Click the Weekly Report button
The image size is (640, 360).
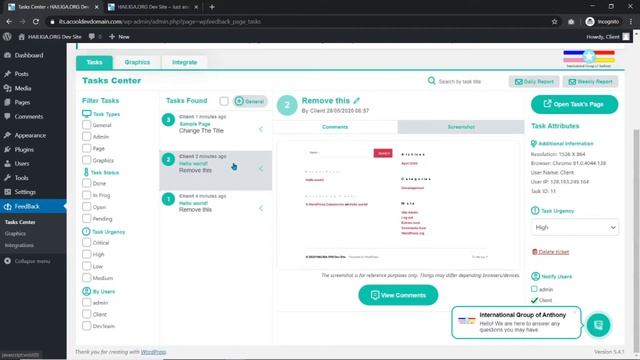(x=590, y=82)
